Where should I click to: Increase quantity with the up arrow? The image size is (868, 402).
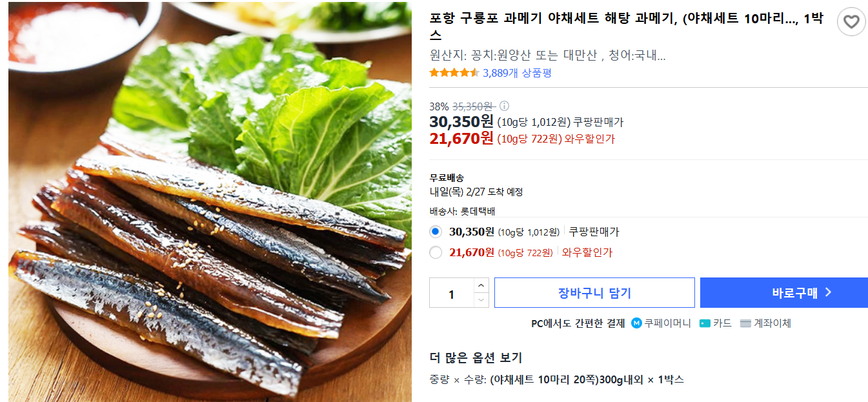point(481,285)
